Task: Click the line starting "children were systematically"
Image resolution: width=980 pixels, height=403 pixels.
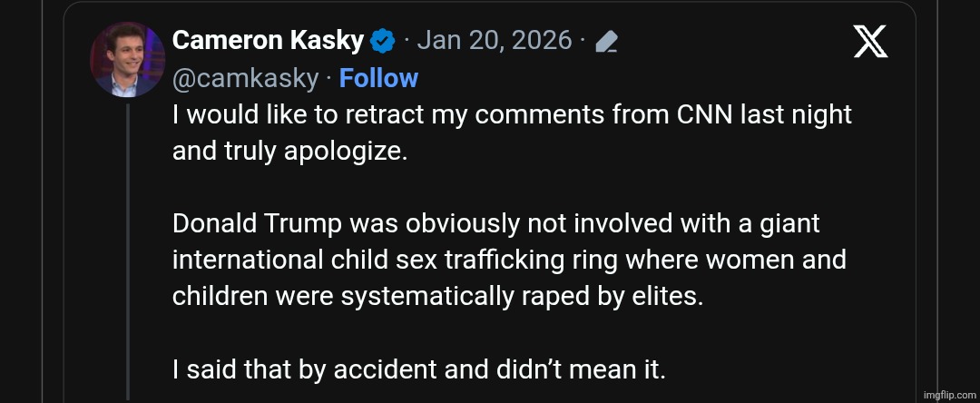Action: 437,297
